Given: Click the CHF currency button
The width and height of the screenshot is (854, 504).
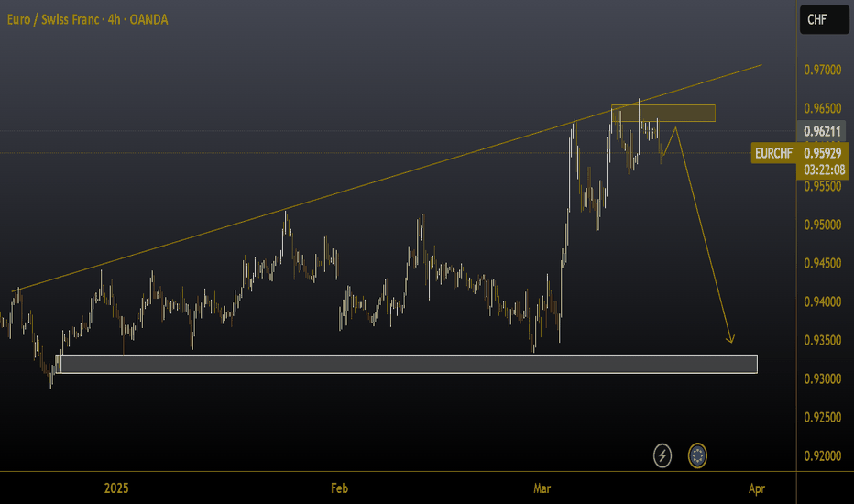Looking at the screenshot, I should [x=824, y=19].
